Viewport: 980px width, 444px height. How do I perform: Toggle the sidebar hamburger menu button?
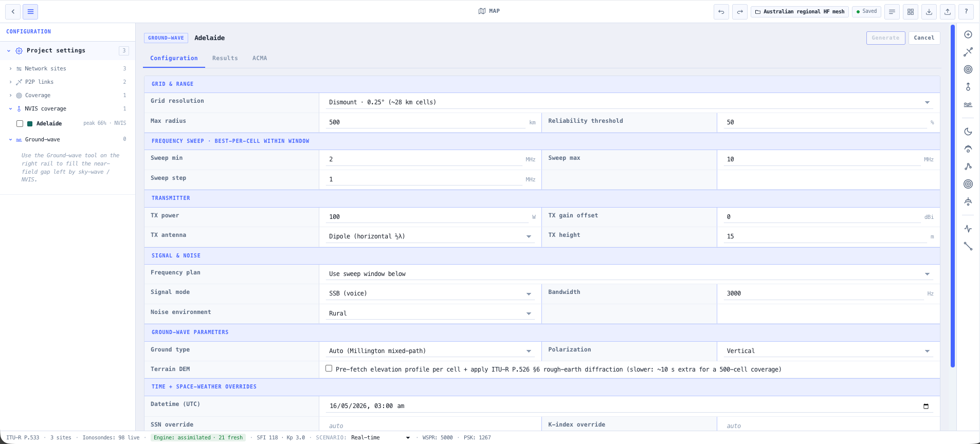click(30, 12)
